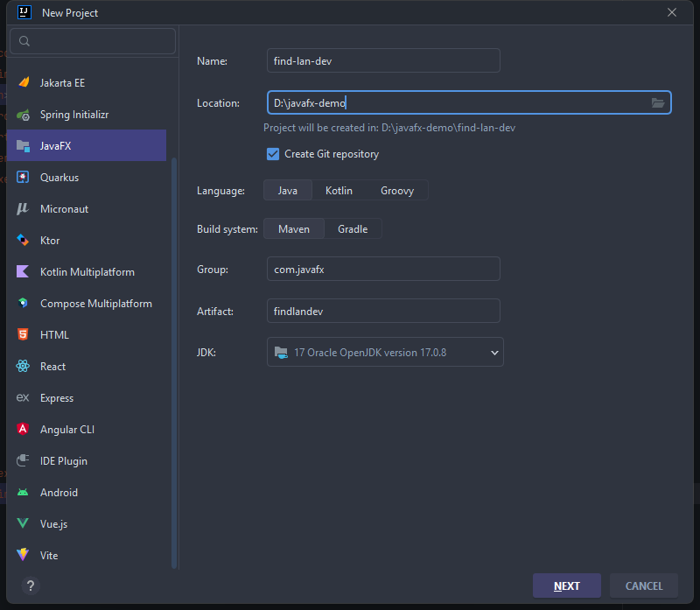Select Groovy as project language

pos(397,191)
